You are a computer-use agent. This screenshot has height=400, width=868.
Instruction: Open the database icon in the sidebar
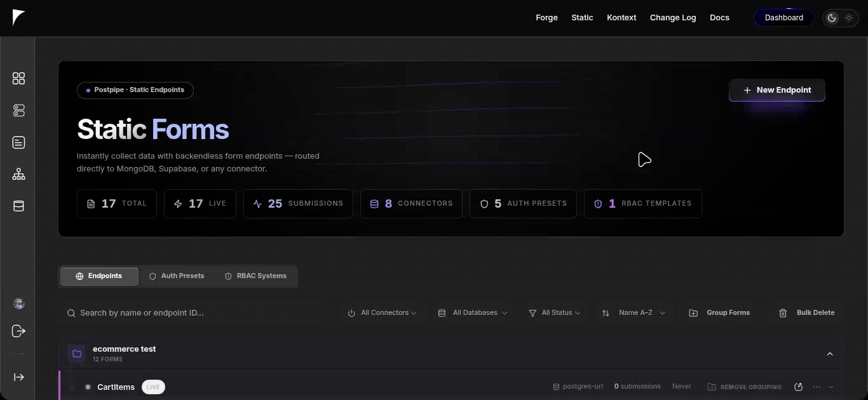pos(18,206)
